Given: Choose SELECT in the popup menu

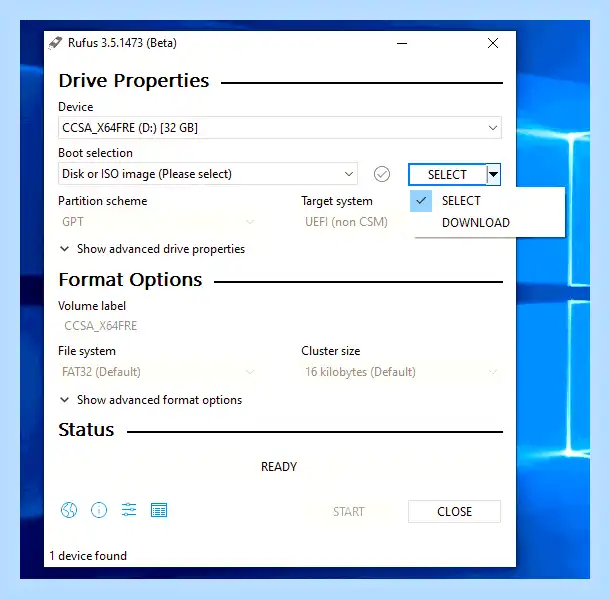Looking at the screenshot, I should click(x=488, y=201).
